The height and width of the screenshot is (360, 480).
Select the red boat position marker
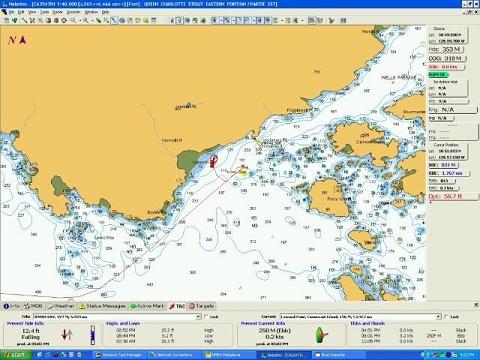213,161
